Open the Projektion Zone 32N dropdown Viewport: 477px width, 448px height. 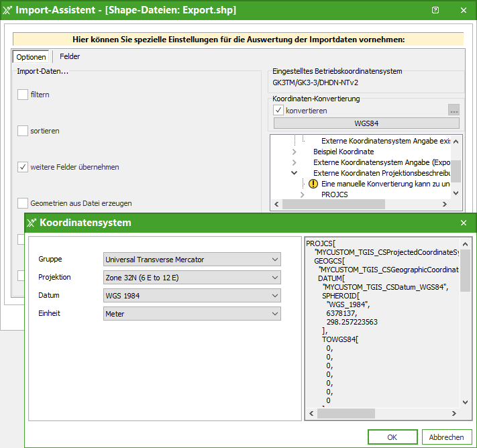(192, 278)
